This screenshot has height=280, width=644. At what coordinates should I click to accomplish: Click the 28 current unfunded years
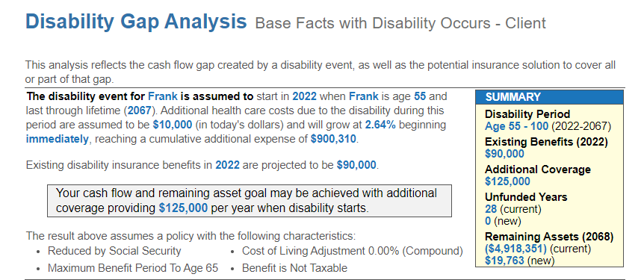pos(491,209)
